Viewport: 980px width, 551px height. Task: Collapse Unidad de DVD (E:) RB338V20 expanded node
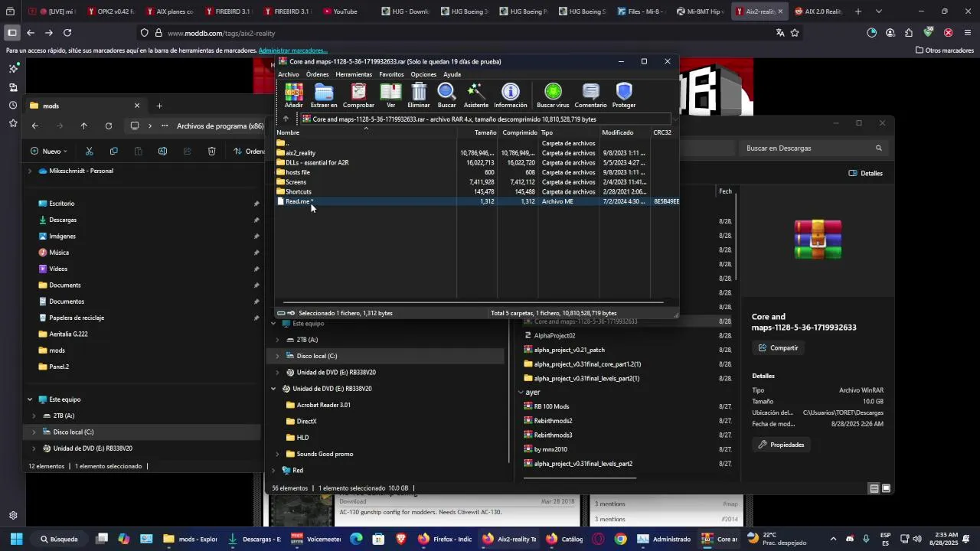(x=273, y=389)
